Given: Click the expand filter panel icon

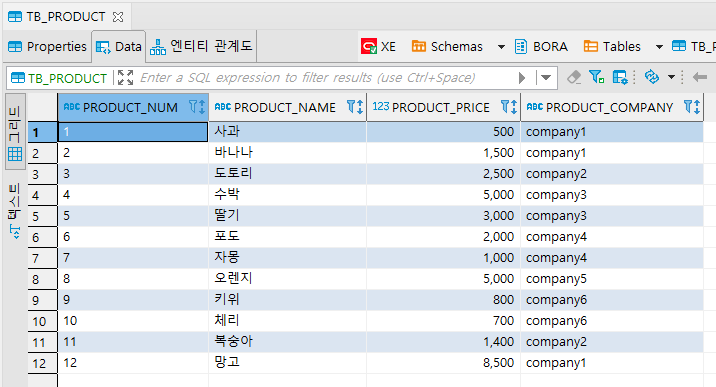Looking at the screenshot, I should click(x=125, y=78).
